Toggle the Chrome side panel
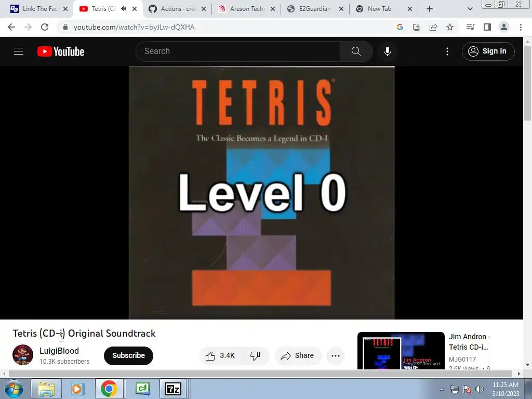The height and width of the screenshot is (399, 532). click(x=487, y=27)
